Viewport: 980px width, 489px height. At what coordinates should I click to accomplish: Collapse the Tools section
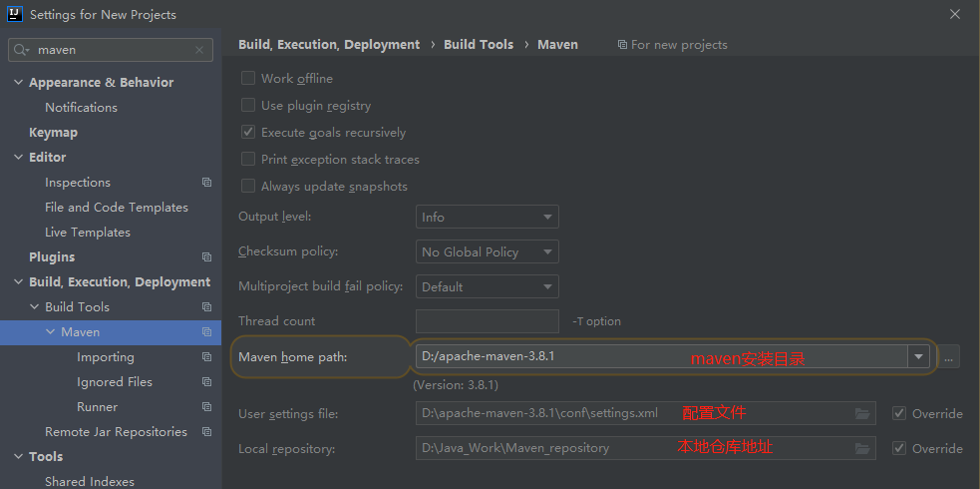(18, 457)
